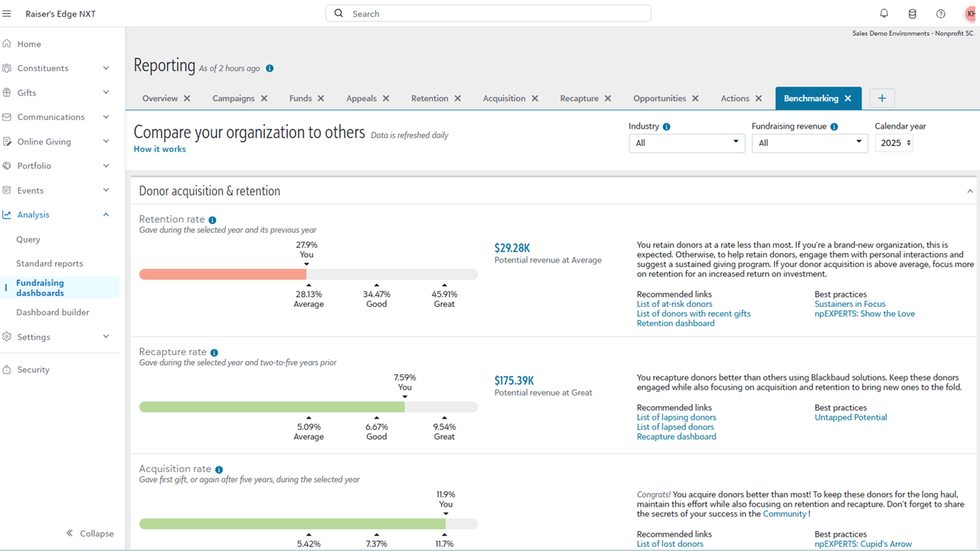Open the help question mark icon
This screenshot has width=980, height=551.
tap(941, 14)
